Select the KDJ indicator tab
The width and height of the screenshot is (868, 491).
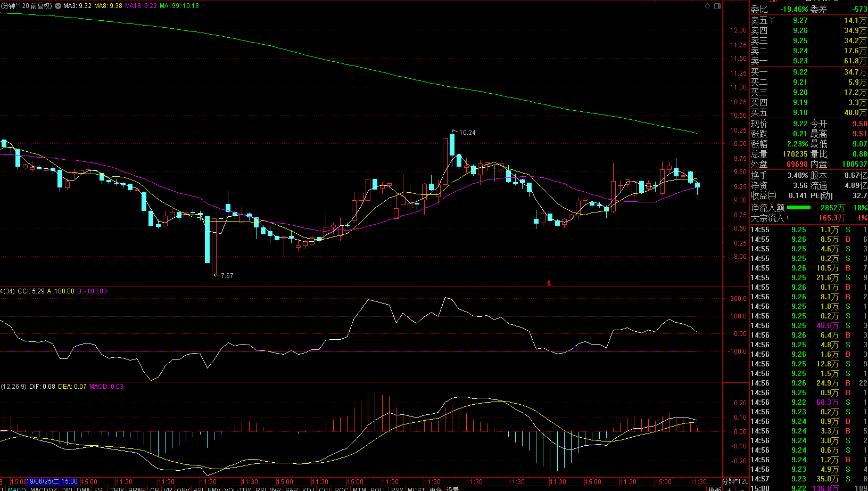pyautogui.click(x=308, y=489)
